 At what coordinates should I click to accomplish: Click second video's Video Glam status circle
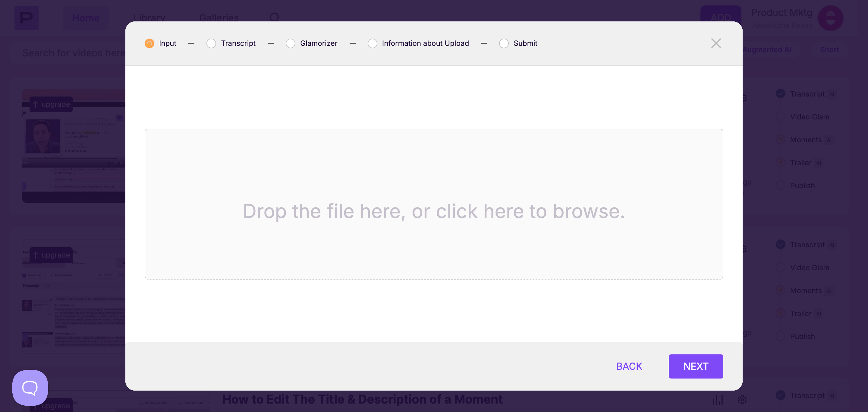tap(780, 267)
